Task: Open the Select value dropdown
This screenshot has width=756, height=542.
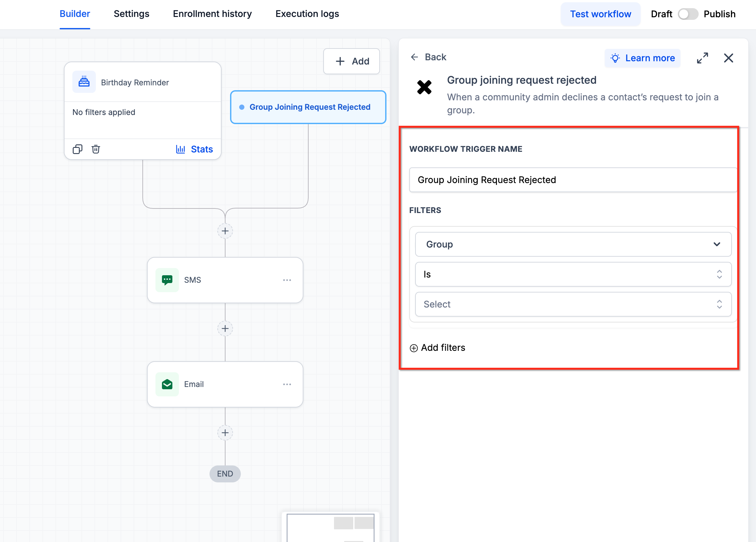Action: [x=573, y=304]
